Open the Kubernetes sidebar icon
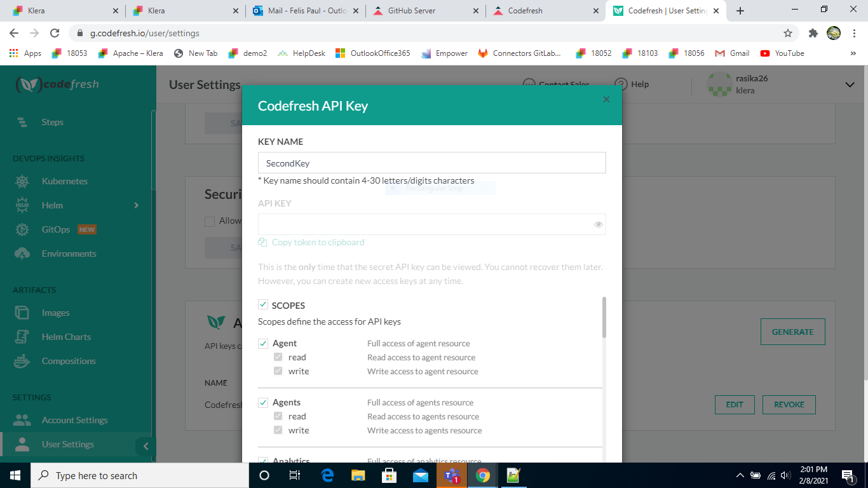 click(x=22, y=181)
